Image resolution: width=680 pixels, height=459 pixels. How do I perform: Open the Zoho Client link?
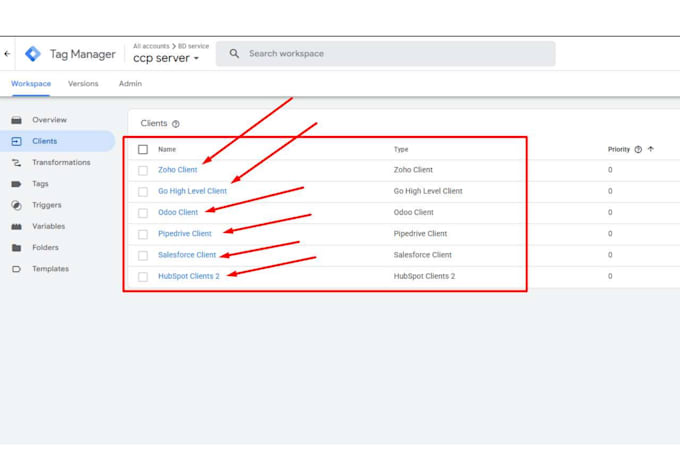click(x=177, y=170)
